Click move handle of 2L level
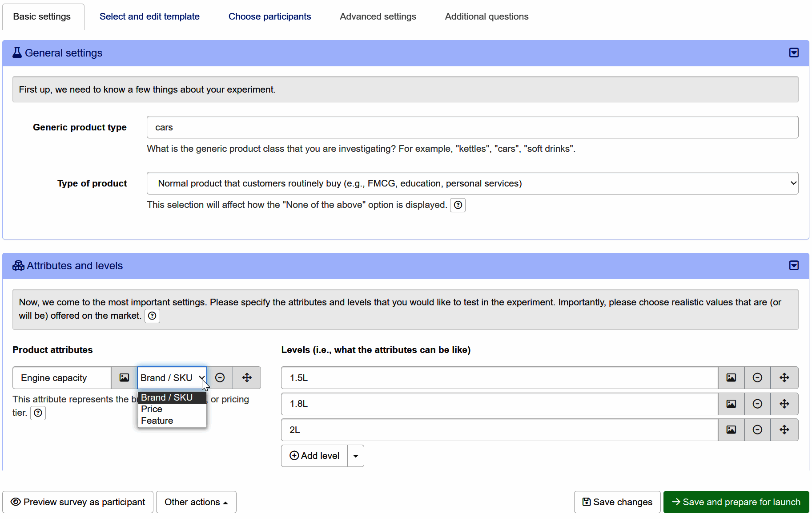The width and height of the screenshot is (812, 519). (784, 430)
